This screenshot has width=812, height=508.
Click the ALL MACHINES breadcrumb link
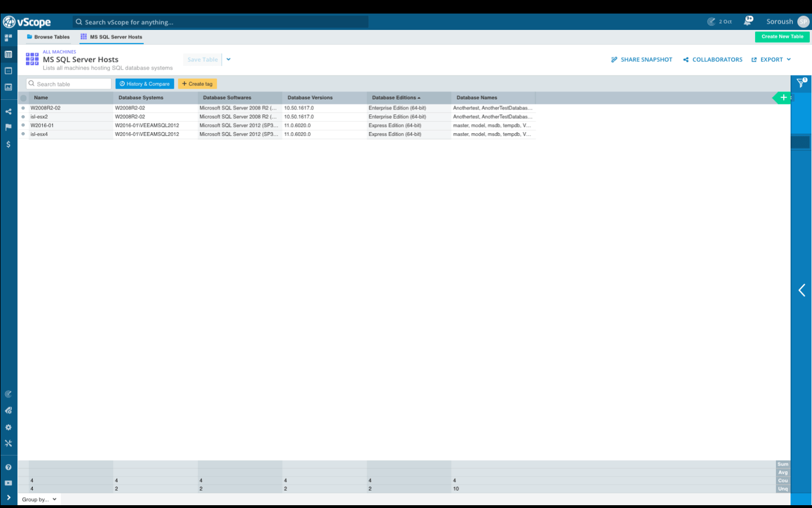pyautogui.click(x=59, y=52)
